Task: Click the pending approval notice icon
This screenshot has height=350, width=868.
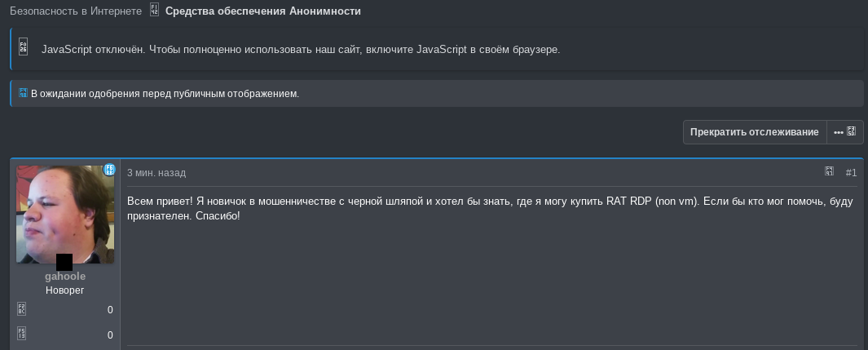Action: [24, 92]
